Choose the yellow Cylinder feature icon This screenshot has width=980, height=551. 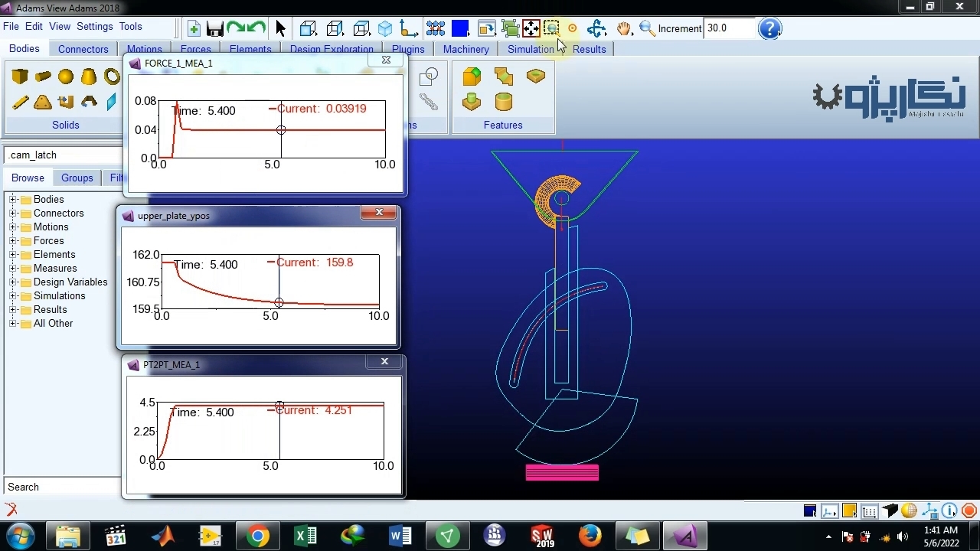[503, 102]
